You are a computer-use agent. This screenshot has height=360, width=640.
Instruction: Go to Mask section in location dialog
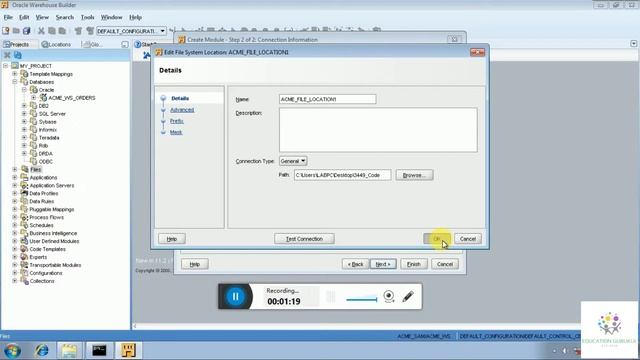coord(176,132)
